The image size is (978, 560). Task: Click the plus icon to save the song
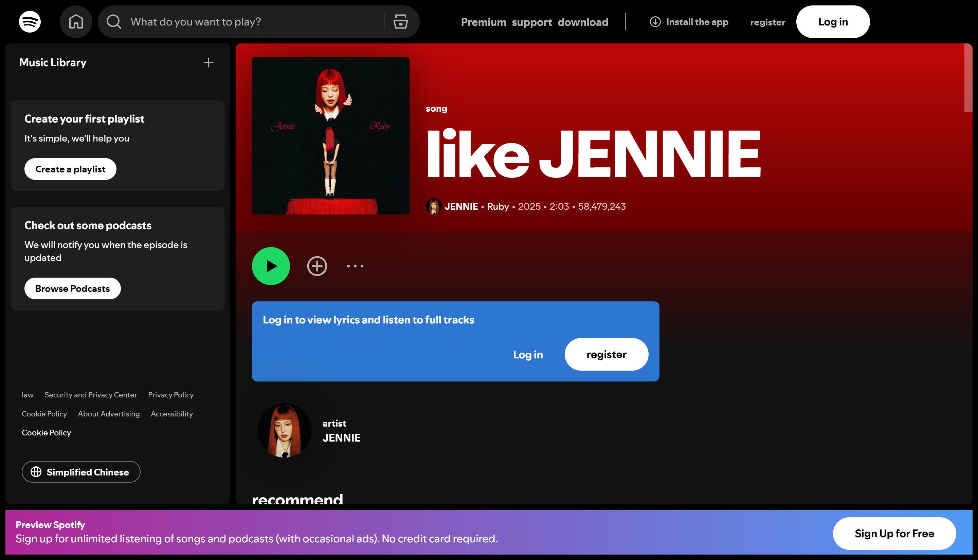click(x=316, y=266)
